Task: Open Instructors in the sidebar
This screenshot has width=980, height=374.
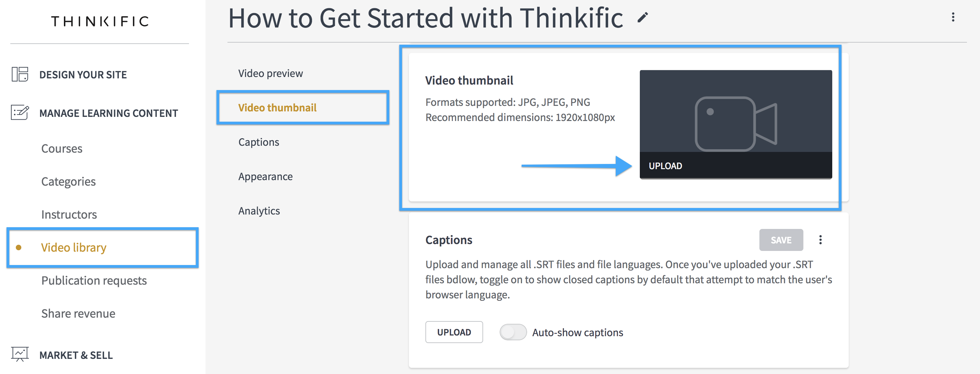Action: click(69, 214)
